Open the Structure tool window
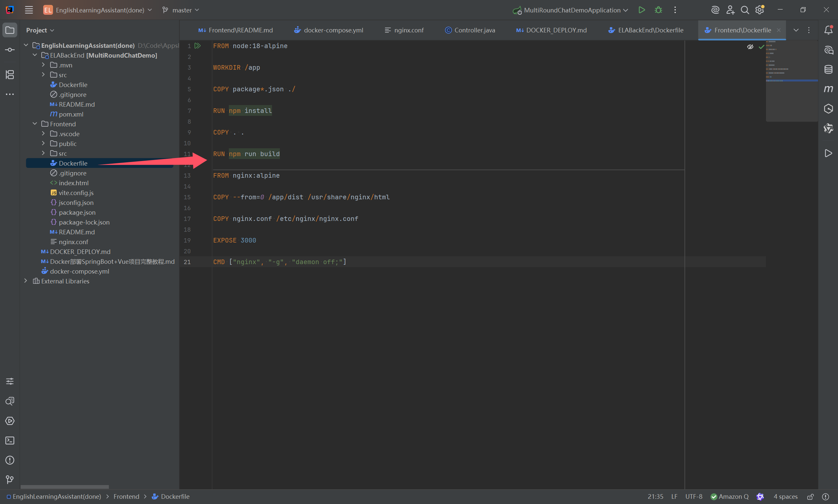Screen dimensions: 838x504 click(x=10, y=74)
